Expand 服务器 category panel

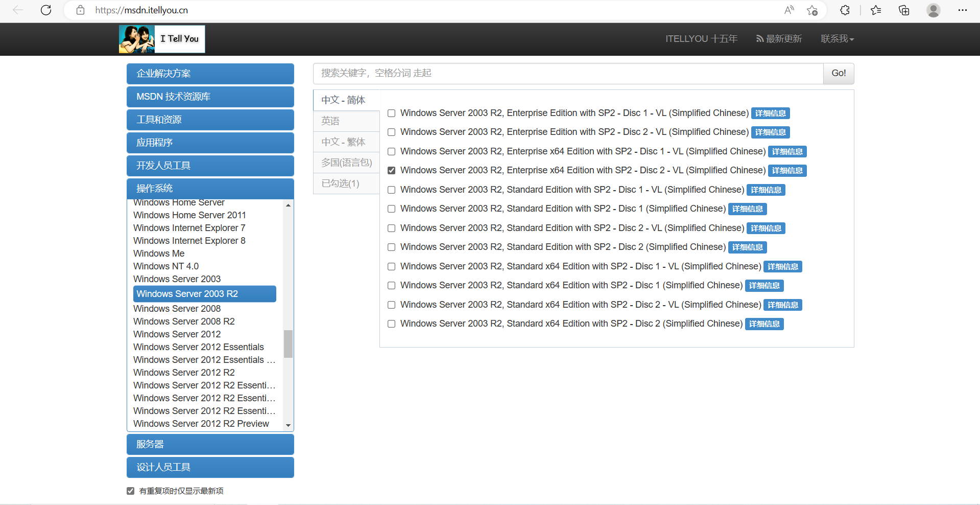tap(210, 444)
